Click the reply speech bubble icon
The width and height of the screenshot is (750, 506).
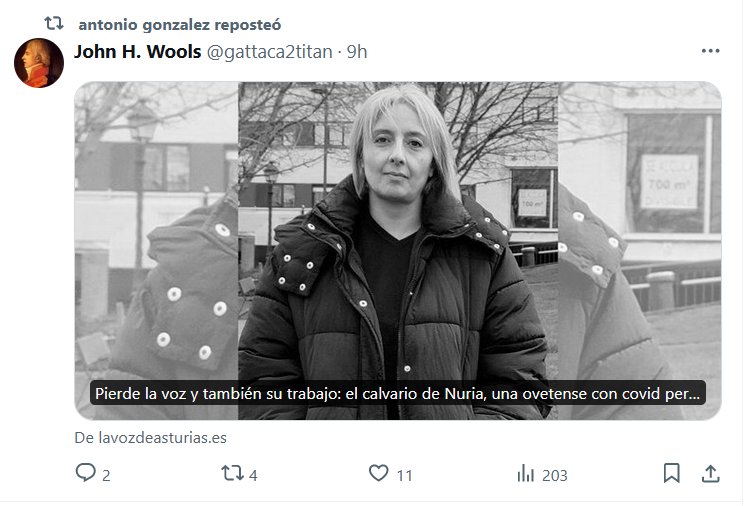pyautogui.click(x=86, y=473)
